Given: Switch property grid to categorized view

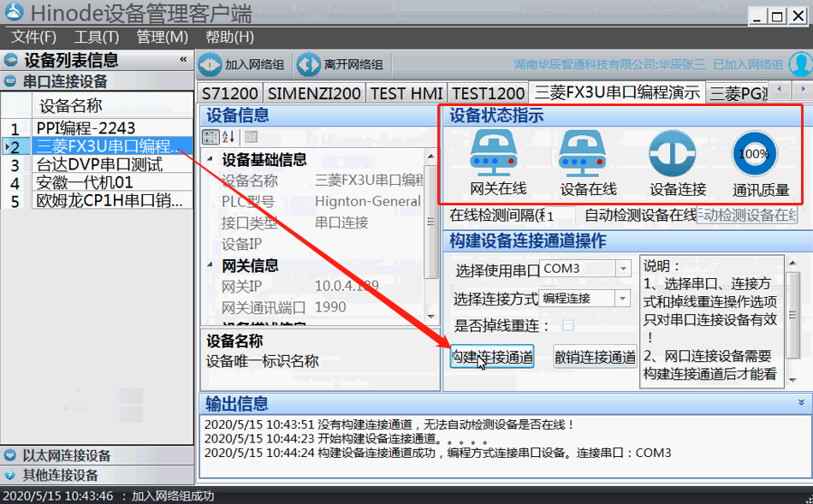Looking at the screenshot, I should 211,137.
